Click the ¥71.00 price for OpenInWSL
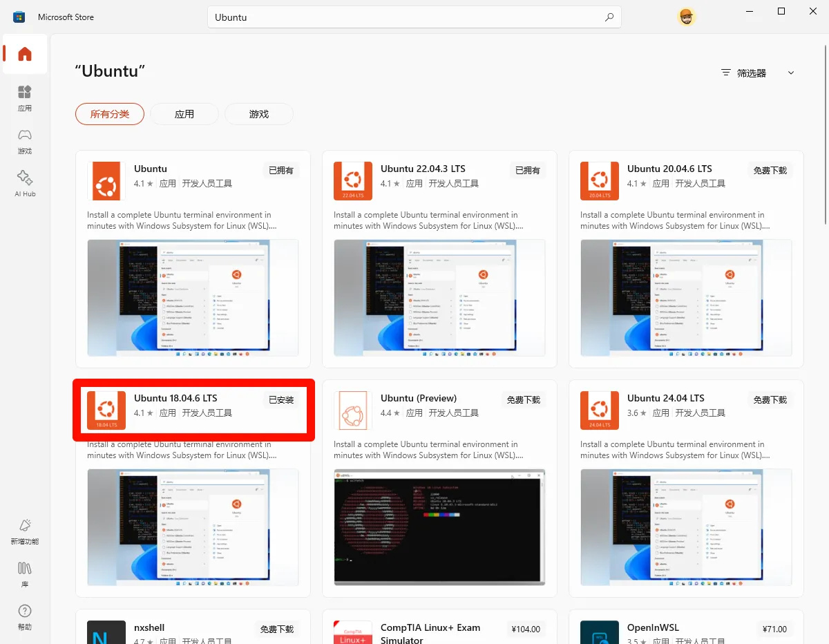This screenshot has height=644, width=829. [774, 629]
